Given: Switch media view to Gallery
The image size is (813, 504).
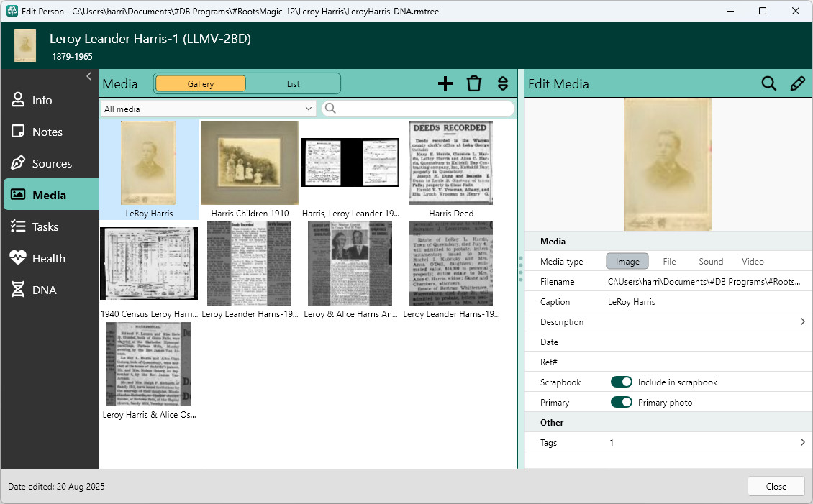Looking at the screenshot, I should (201, 84).
